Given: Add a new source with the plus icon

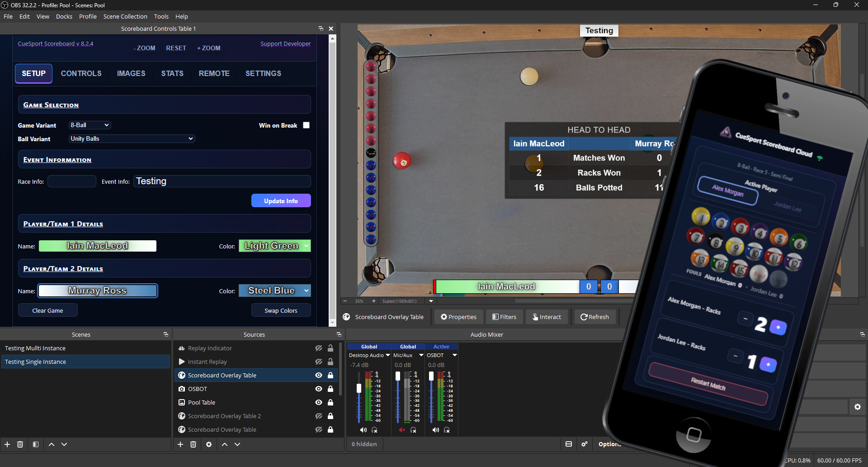Looking at the screenshot, I should pos(180,444).
